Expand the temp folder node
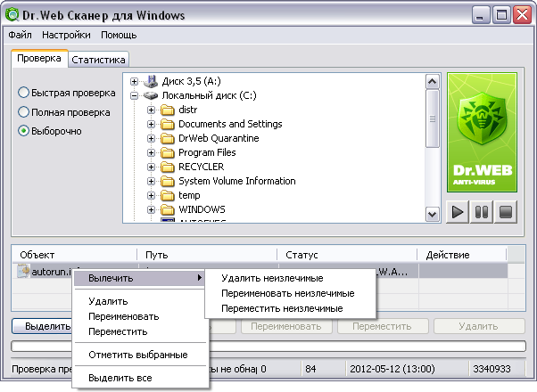 151,195
